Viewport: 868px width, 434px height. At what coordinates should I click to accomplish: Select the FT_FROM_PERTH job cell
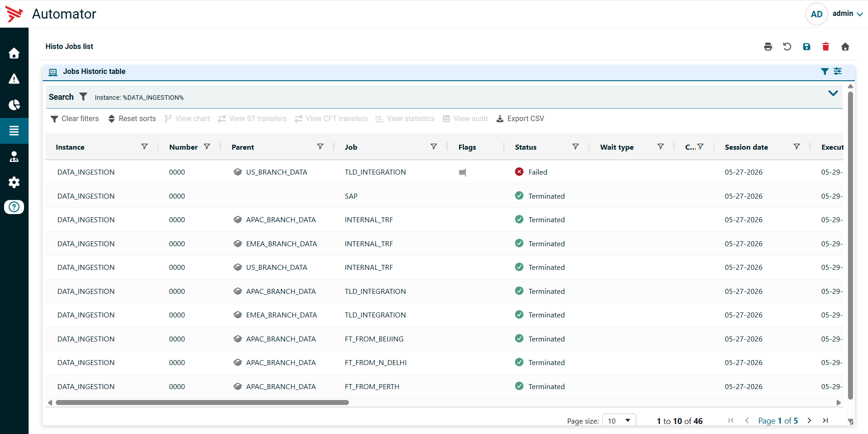[x=372, y=387]
